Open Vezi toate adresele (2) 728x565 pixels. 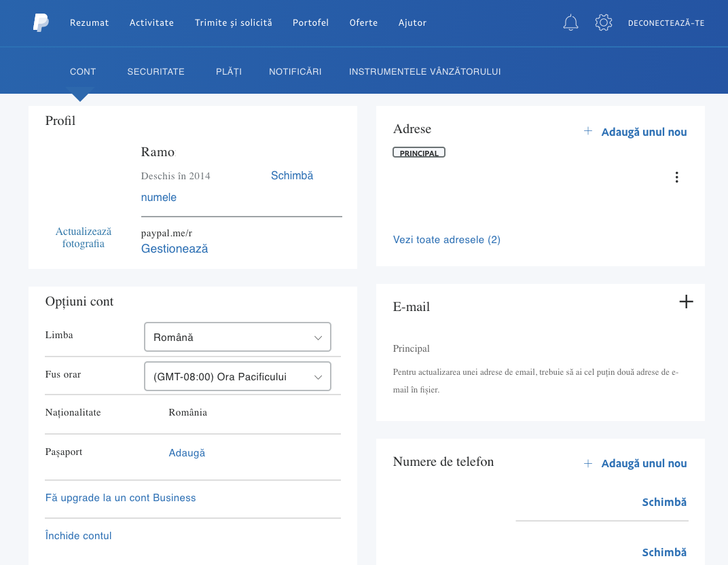coord(446,240)
